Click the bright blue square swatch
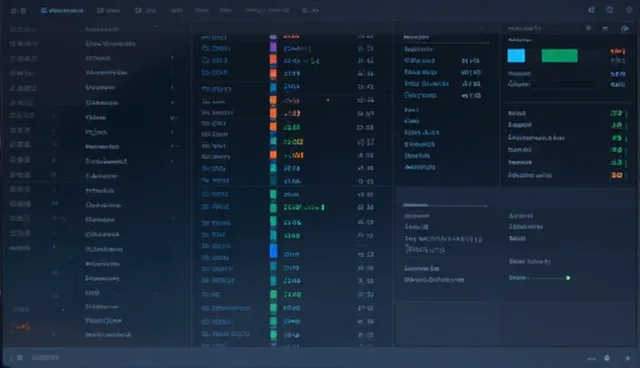This screenshot has height=368, width=640. pyautogui.click(x=516, y=55)
